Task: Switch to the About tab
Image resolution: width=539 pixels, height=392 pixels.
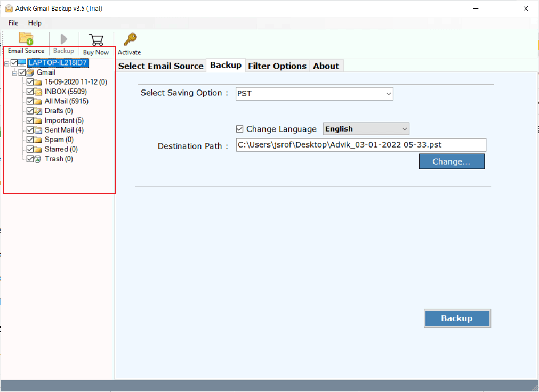Action: coord(326,66)
